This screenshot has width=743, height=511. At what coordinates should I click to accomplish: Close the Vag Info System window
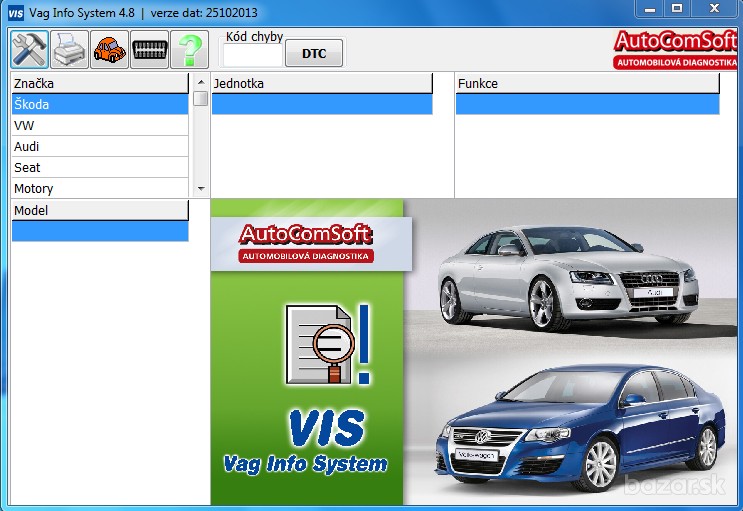[x=715, y=9]
